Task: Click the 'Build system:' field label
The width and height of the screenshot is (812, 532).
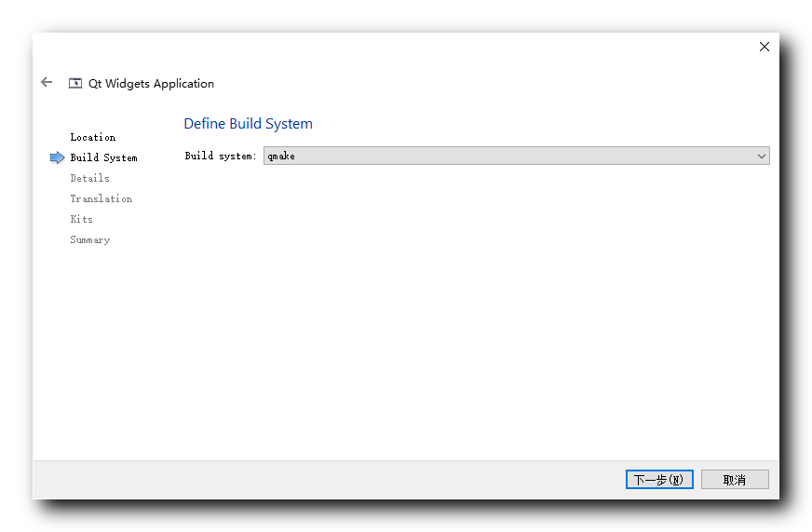Action: pos(221,156)
